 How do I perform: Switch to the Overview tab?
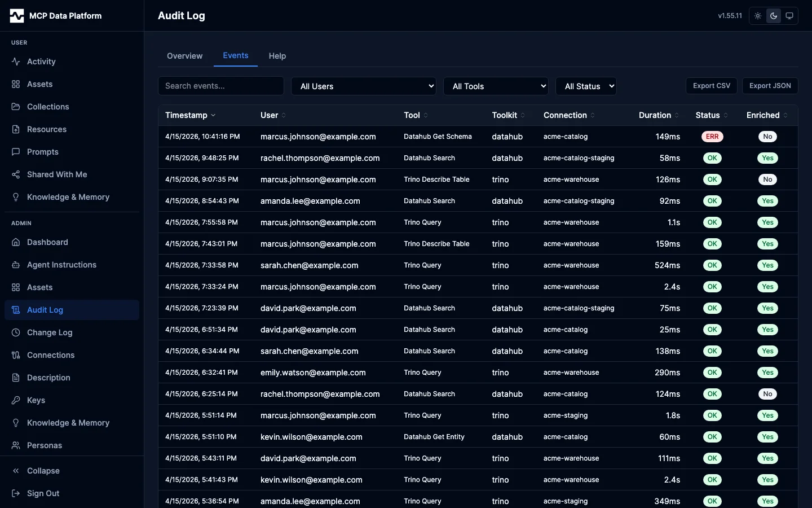point(184,56)
